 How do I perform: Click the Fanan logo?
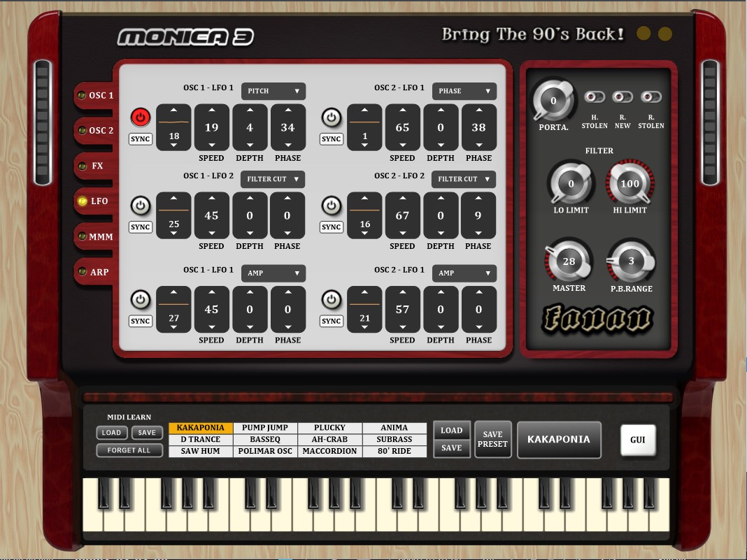point(598,320)
